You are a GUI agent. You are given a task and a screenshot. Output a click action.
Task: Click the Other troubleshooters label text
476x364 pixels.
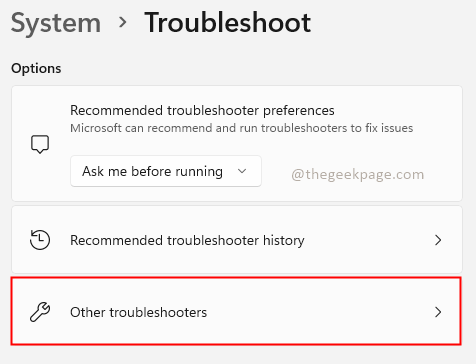tap(138, 312)
